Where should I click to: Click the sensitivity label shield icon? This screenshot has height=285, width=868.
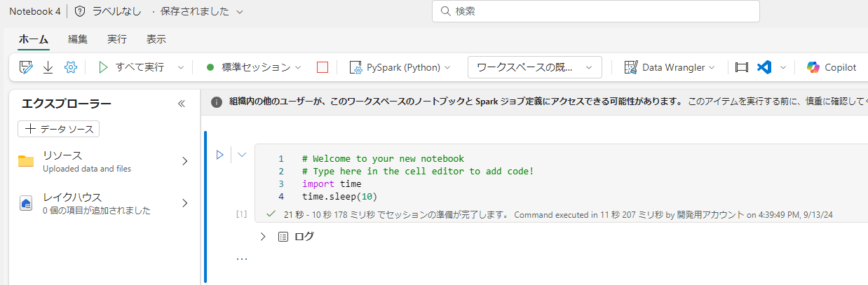(x=80, y=11)
